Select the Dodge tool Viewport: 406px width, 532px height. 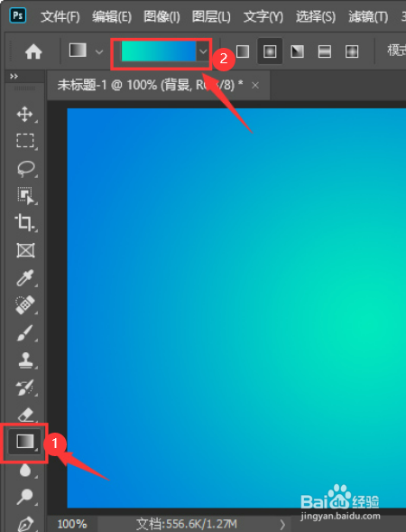point(25,497)
